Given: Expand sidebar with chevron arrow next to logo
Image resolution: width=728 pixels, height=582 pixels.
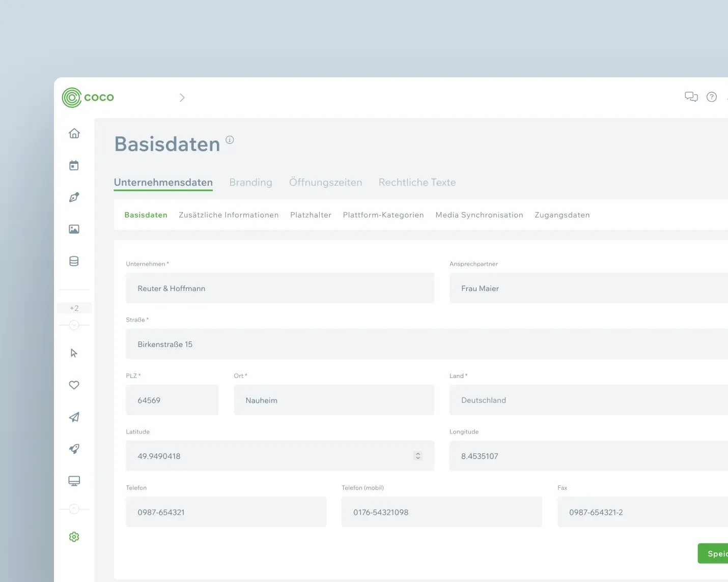Looking at the screenshot, I should click(182, 98).
